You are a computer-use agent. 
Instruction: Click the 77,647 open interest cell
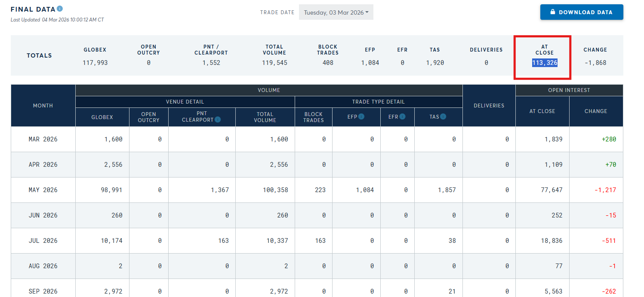coord(552,190)
